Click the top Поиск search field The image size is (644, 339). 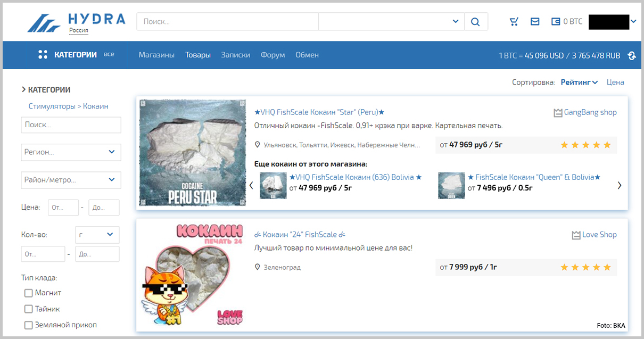227,22
